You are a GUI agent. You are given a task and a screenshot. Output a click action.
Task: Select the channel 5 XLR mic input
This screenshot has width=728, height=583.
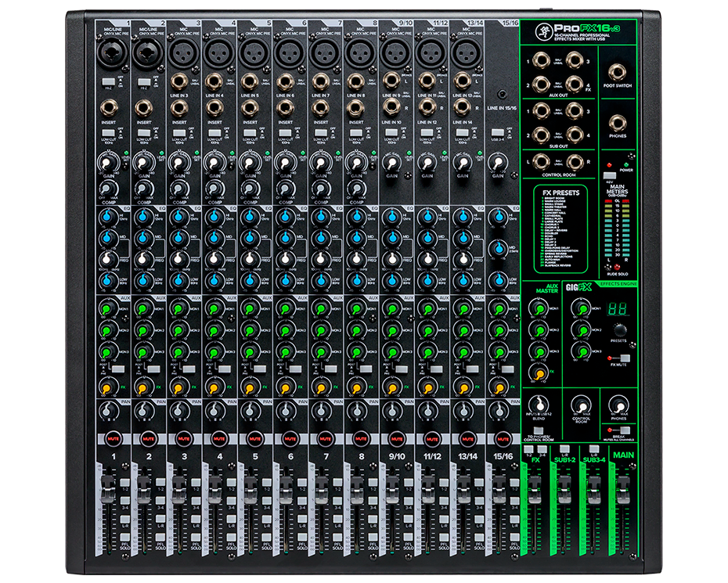(254, 53)
